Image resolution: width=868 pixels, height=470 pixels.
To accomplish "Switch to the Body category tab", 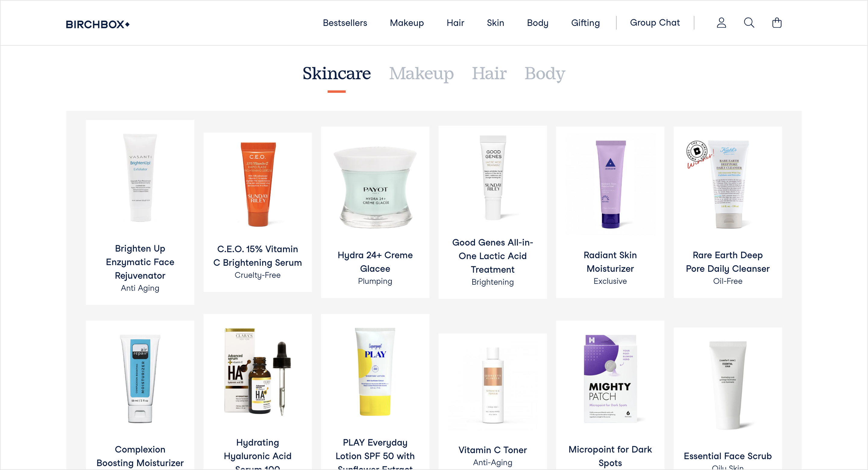I will click(545, 74).
